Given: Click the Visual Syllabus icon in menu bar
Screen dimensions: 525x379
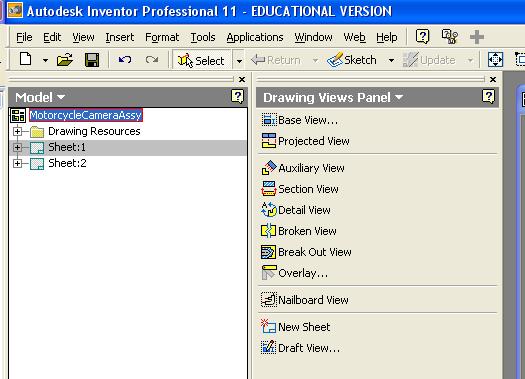Looking at the screenshot, I should tap(449, 36).
